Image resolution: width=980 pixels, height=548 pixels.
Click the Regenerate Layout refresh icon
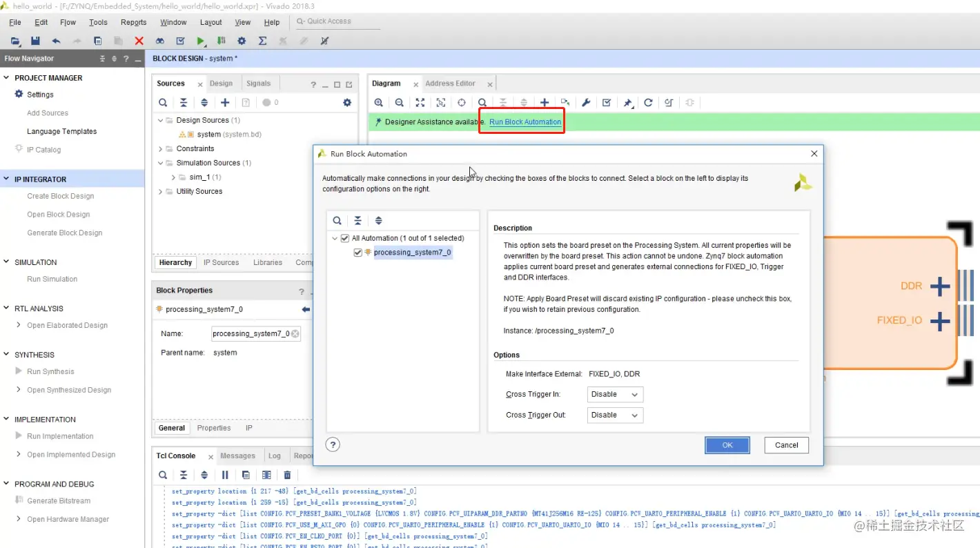tap(648, 102)
